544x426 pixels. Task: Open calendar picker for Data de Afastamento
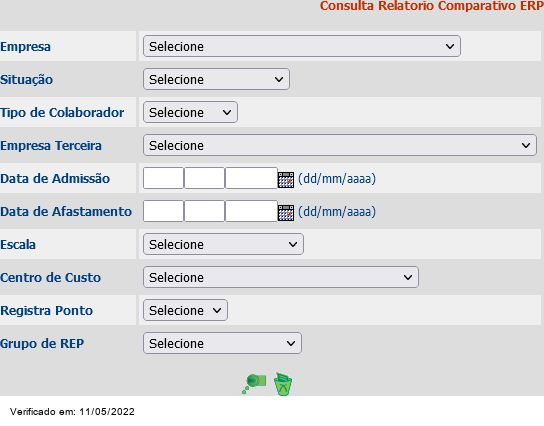pyautogui.click(x=286, y=213)
